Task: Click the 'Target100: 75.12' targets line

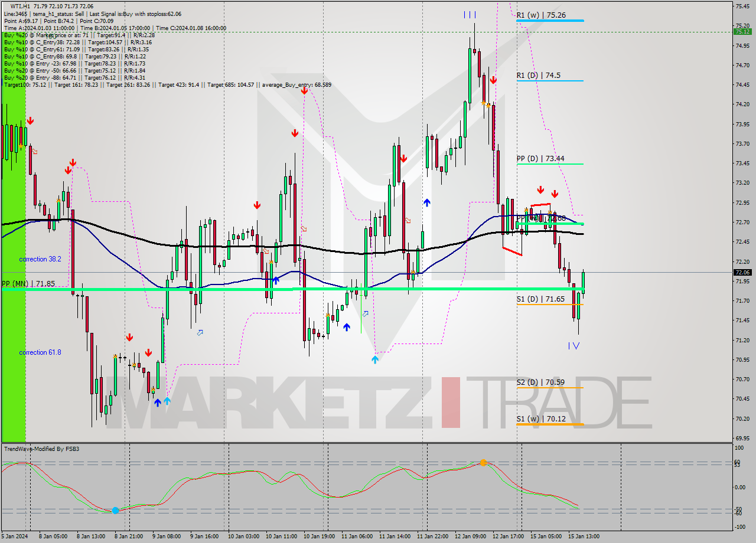Action: [167, 84]
